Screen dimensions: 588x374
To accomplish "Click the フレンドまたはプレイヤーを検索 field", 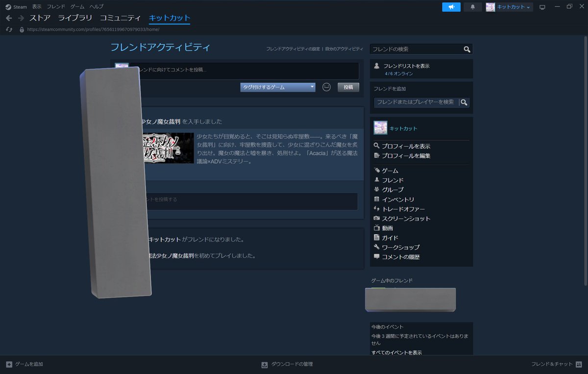I will [x=416, y=102].
